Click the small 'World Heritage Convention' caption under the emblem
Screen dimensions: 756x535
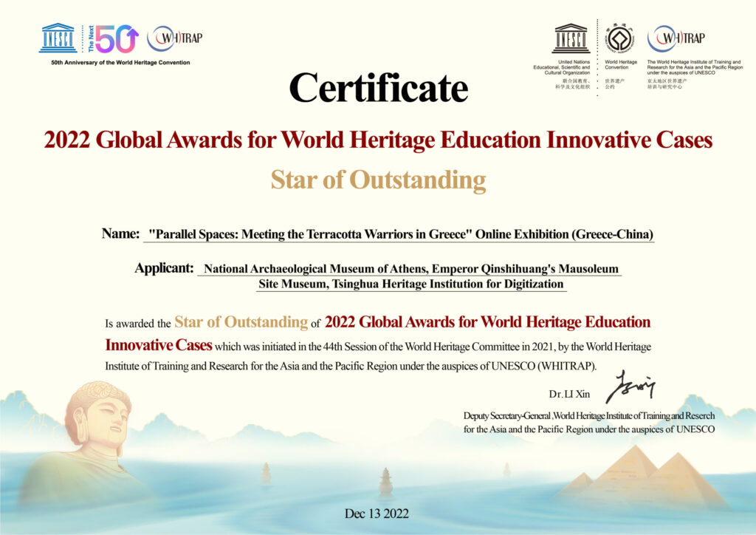[621, 64]
